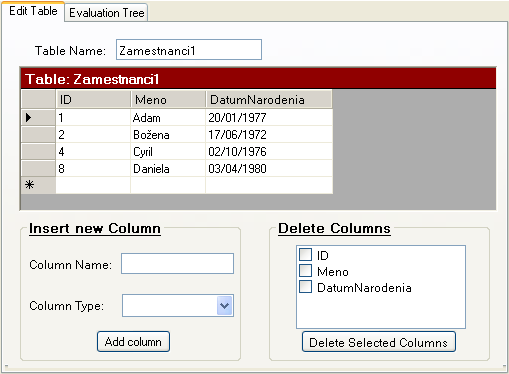The height and width of the screenshot is (374, 509).
Task: Click the Meno column header
Action: (x=168, y=99)
